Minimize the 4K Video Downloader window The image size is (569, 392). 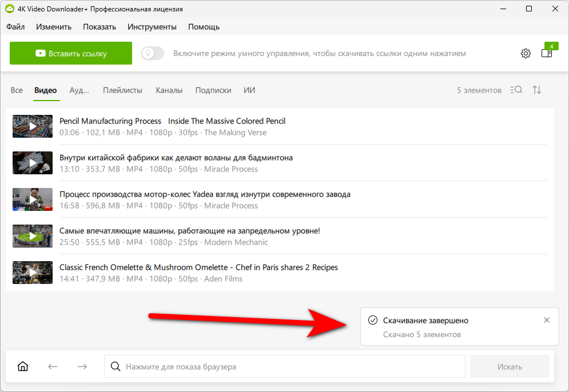point(503,9)
